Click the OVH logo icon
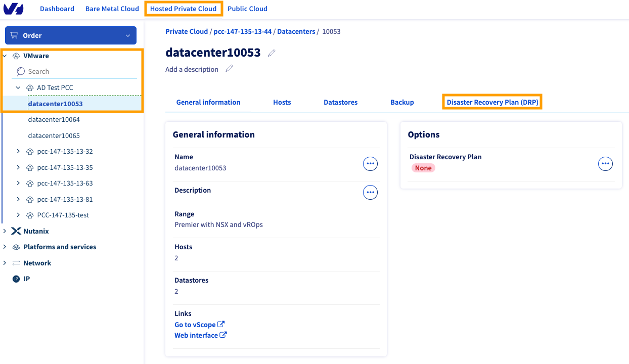This screenshot has width=629, height=364. tap(14, 9)
